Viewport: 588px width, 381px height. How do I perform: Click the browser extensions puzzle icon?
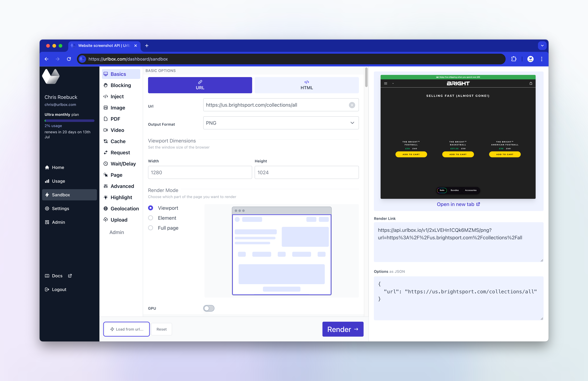(514, 59)
